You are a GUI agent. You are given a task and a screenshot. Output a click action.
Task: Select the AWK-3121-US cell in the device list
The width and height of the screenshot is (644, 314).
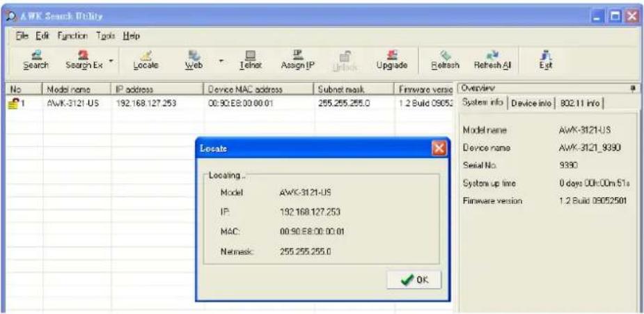pyautogui.click(x=72, y=104)
